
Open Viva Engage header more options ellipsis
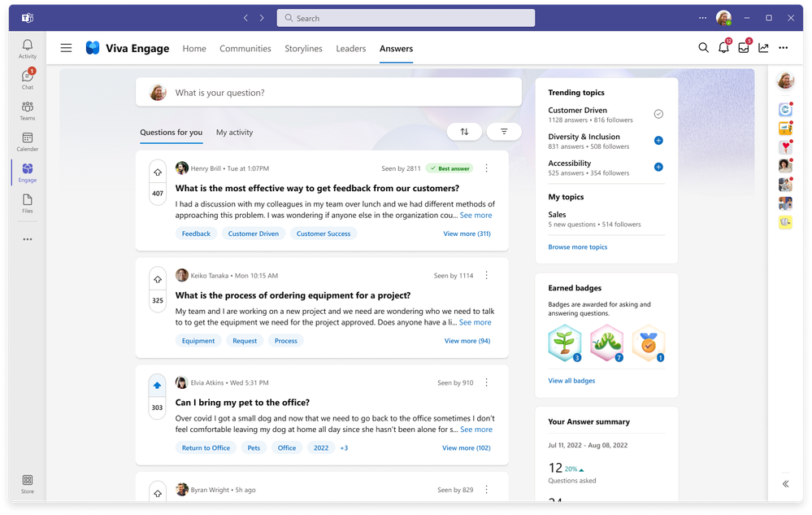(x=784, y=48)
